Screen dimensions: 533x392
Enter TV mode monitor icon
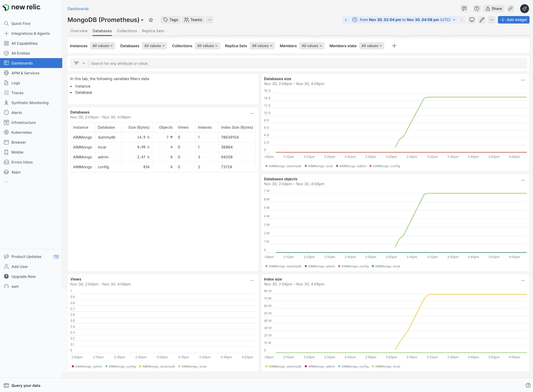(x=472, y=20)
